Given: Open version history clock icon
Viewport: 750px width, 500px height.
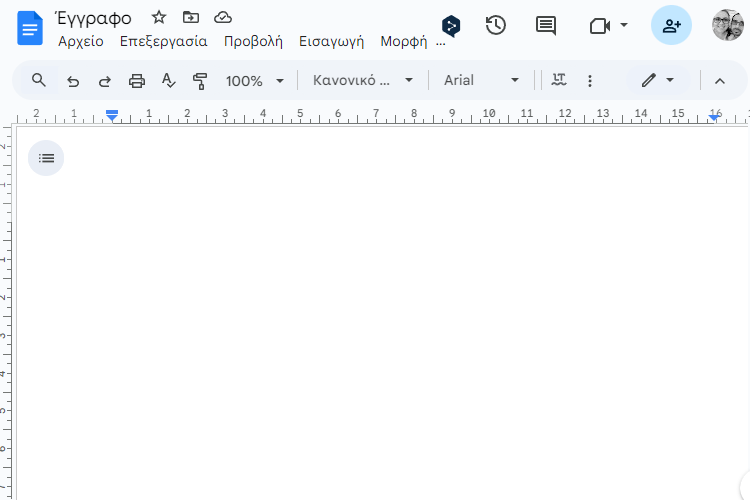Looking at the screenshot, I should point(496,25).
